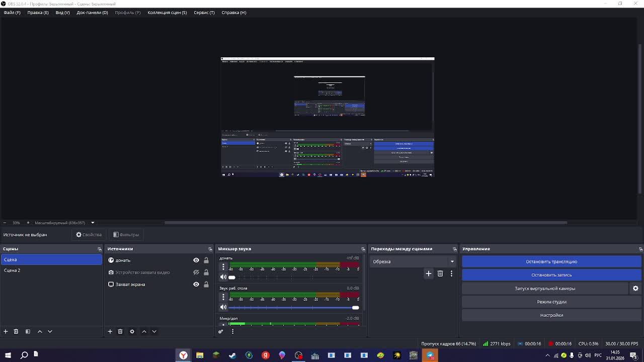
Task: Open the Коллекция сцен menu
Action: [x=167, y=13]
